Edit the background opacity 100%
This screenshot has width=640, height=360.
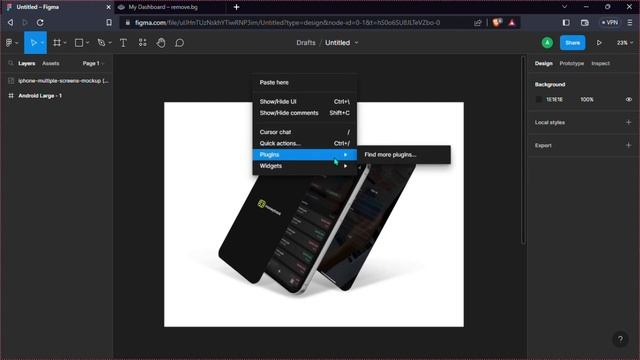pyautogui.click(x=587, y=100)
